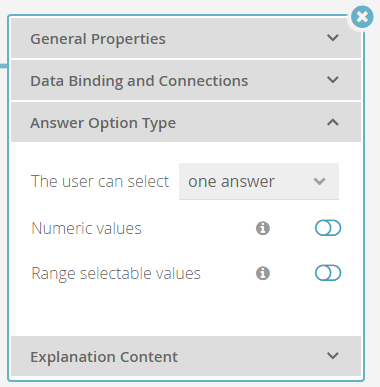Viewport: 380px width, 387px height.
Task: Close the properties panel with the X icon
Action: pyautogui.click(x=362, y=17)
